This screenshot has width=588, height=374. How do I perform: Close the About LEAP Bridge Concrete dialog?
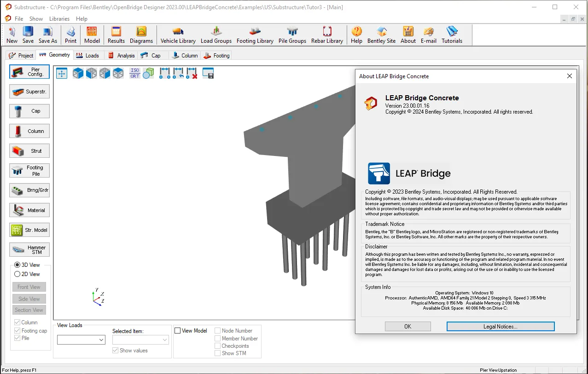[570, 76]
